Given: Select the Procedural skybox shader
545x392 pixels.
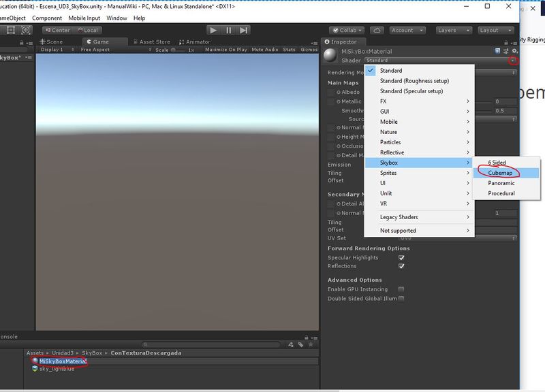Looking at the screenshot, I should [506, 193].
